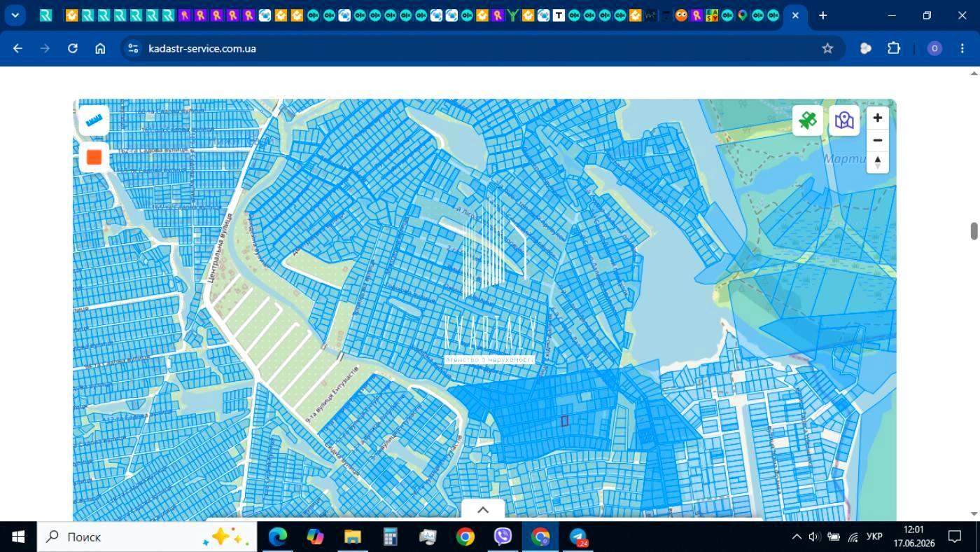Bookmark this page with star icon

click(827, 48)
